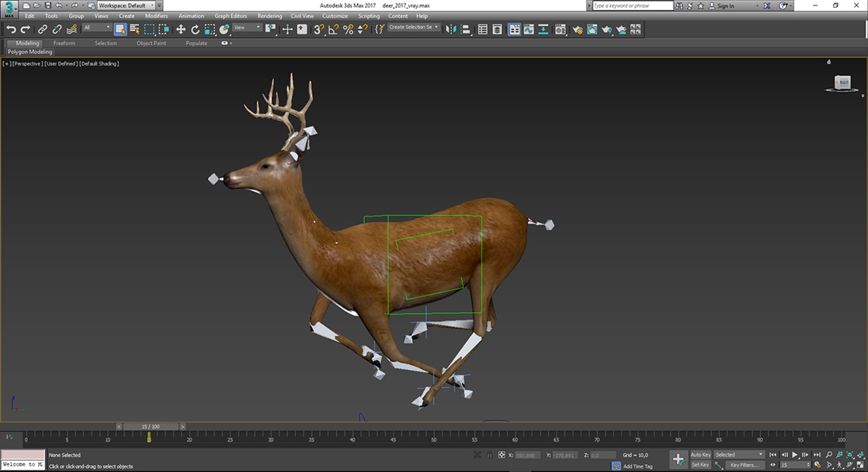Toggle Keyboard Shortcut Override

coord(302,29)
